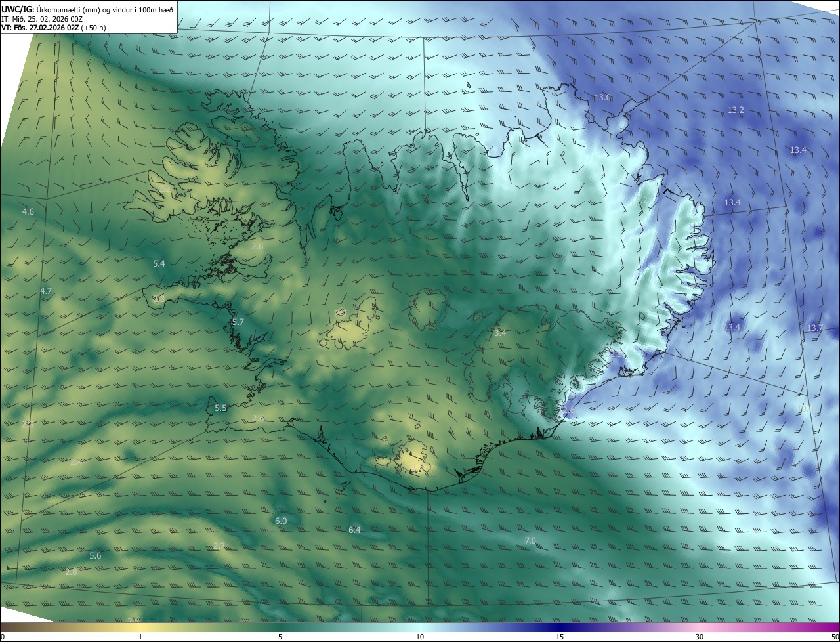Click the color scale tick label '10'
The width and height of the screenshot is (840, 642).
tap(420, 637)
